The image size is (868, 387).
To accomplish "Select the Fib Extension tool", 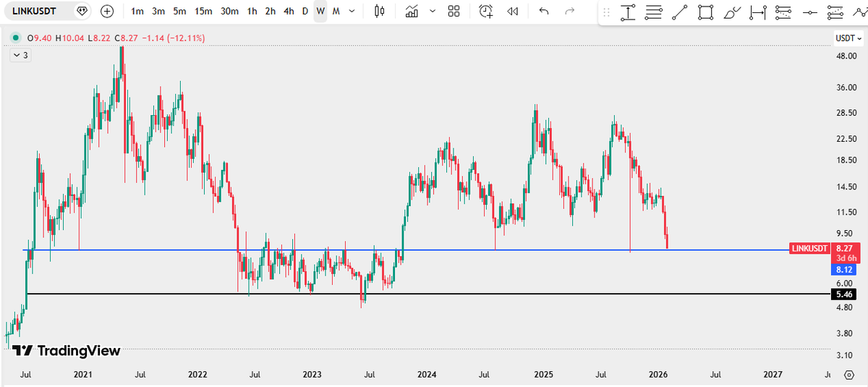I will [x=783, y=12].
